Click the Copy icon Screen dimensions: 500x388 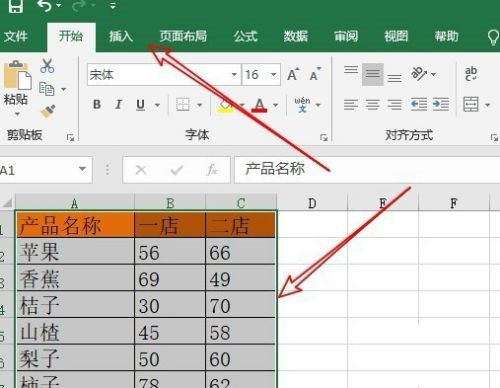pos(47,89)
